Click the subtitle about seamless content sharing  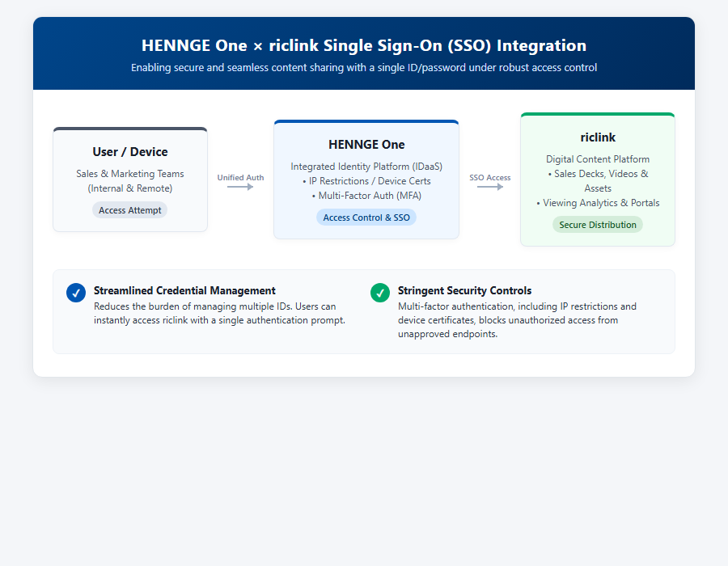[364, 68]
